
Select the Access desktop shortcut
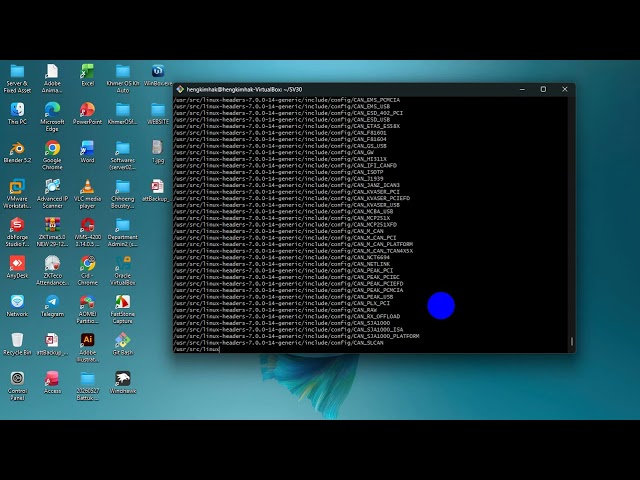coord(52,382)
